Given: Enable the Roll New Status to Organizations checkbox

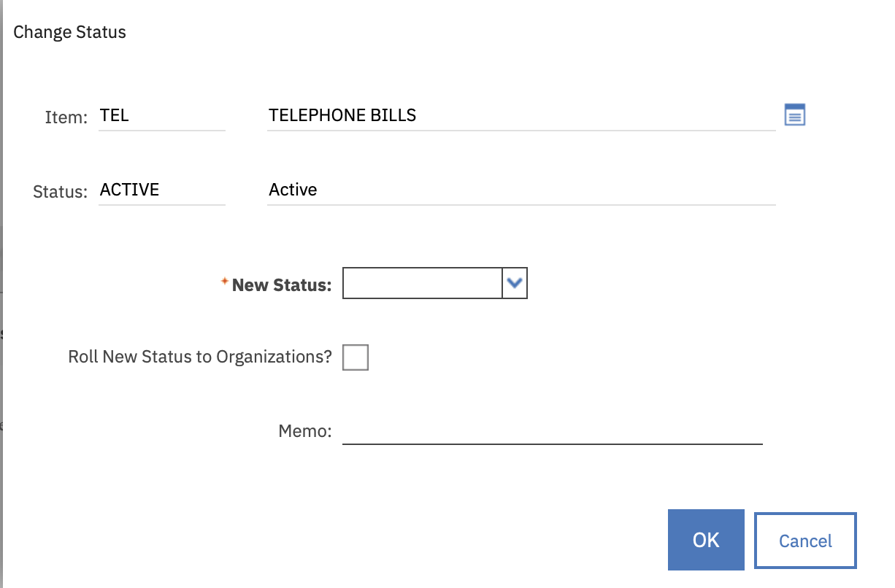Looking at the screenshot, I should click(356, 357).
